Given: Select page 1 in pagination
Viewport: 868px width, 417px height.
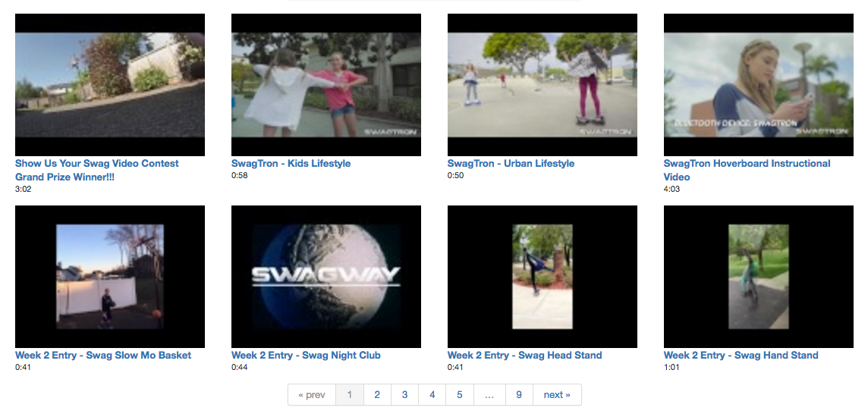Looking at the screenshot, I should 349,395.
